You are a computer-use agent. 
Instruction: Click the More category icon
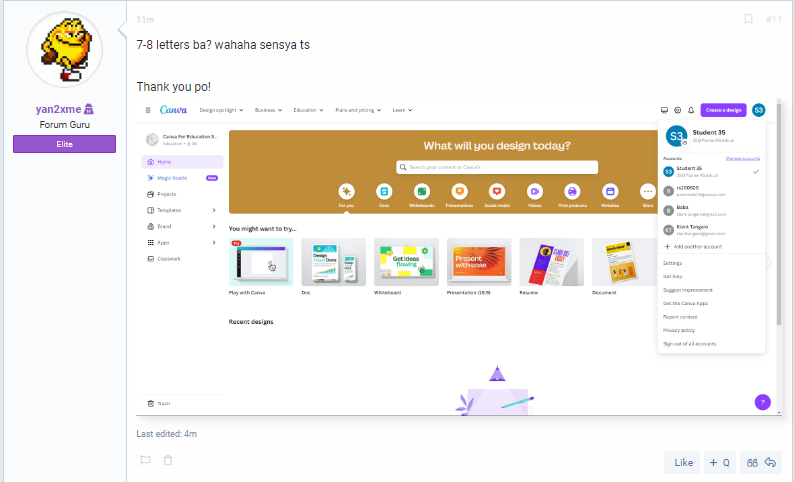[x=648, y=191]
